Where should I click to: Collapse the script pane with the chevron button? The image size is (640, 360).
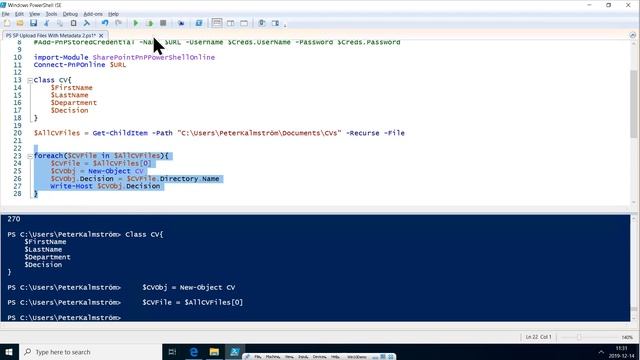click(x=633, y=36)
